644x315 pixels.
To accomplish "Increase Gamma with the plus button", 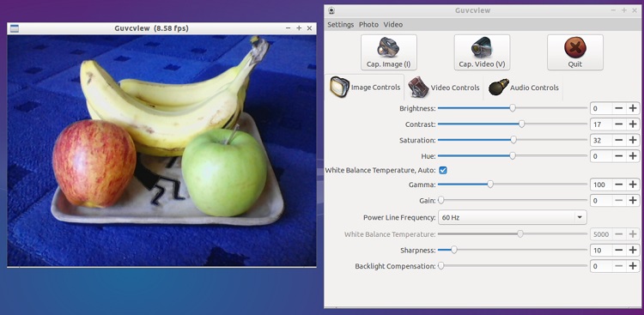I will 633,185.
